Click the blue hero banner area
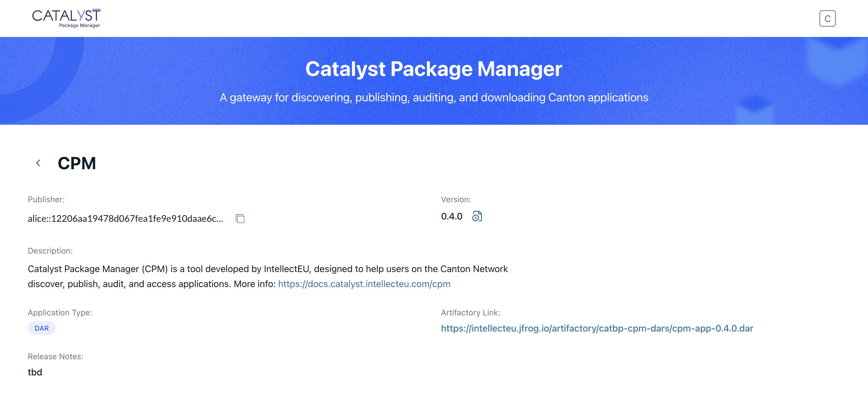 tap(434, 81)
